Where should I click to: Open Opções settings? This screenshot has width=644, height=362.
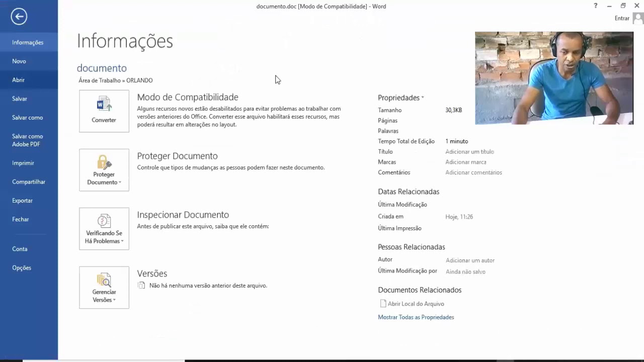coord(29,268)
